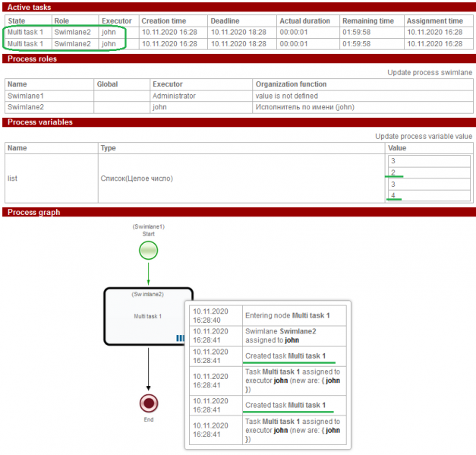Click the Deadline column header
The image size is (476, 455).
[225, 21]
